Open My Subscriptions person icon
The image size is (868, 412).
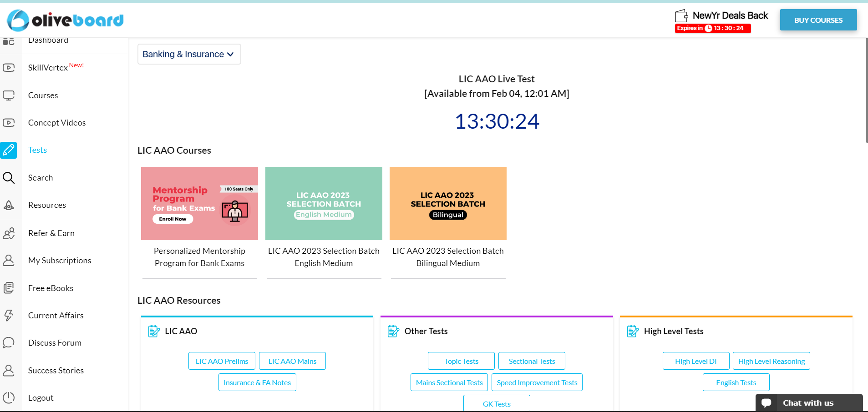click(x=9, y=260)
